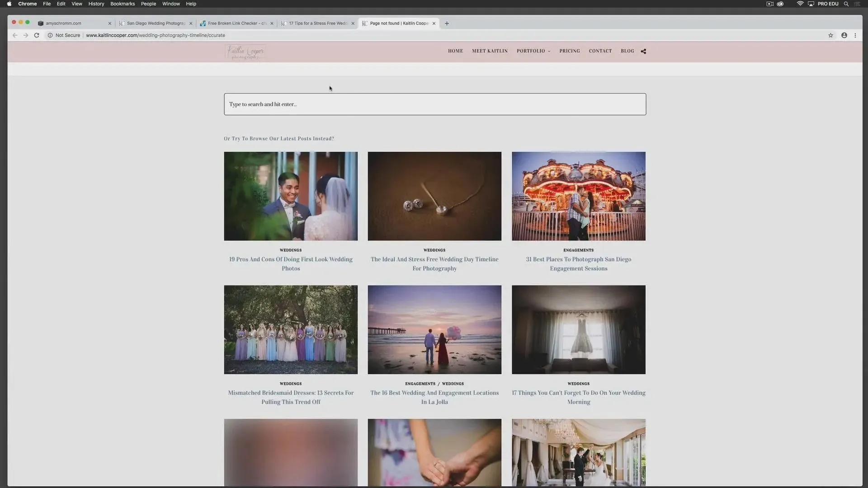The image size is (868, 488).
Task: Click the Wi-Fi icon in menu bar
Action: [800, 4]
